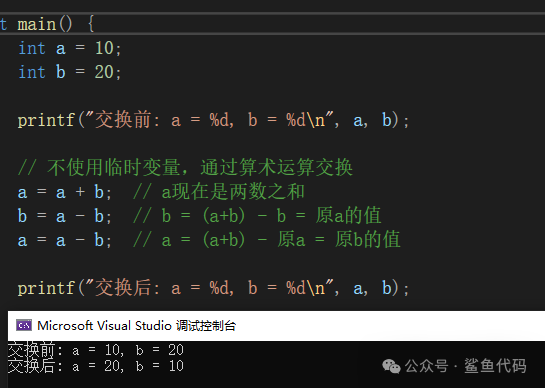Screen dimensions: 545x388
Task: Click the code line "int a = 10;"
Action: (70, 48)
